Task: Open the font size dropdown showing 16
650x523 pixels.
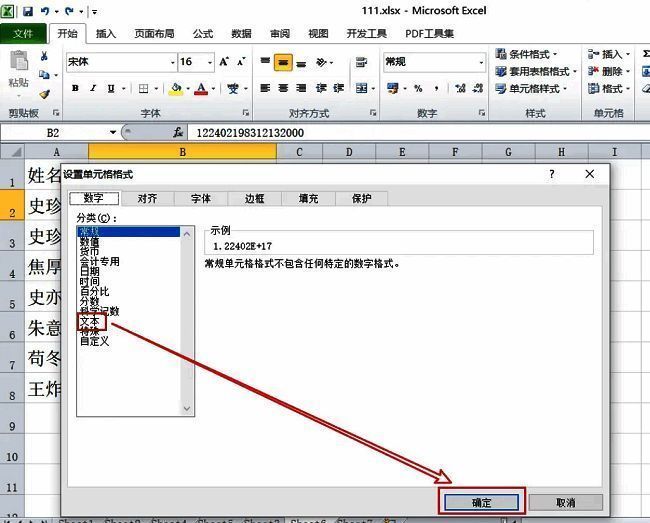Action: [x=213, y=62]
